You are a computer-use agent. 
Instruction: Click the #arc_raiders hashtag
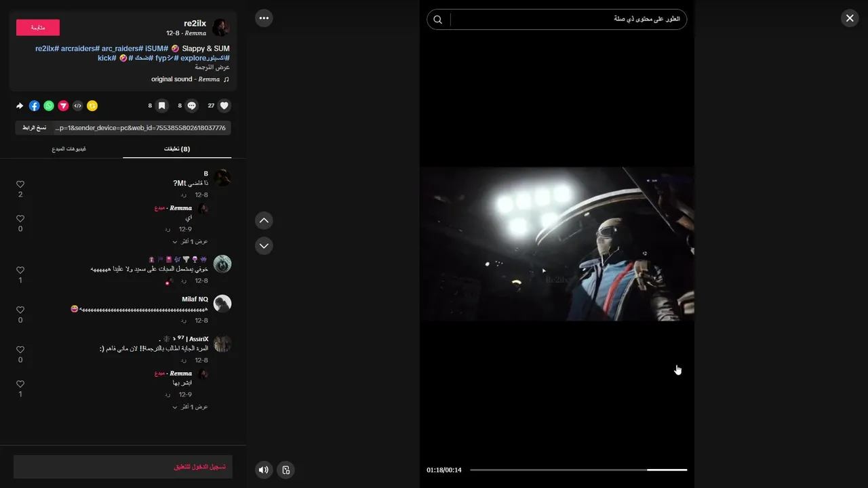click(123, 49)
